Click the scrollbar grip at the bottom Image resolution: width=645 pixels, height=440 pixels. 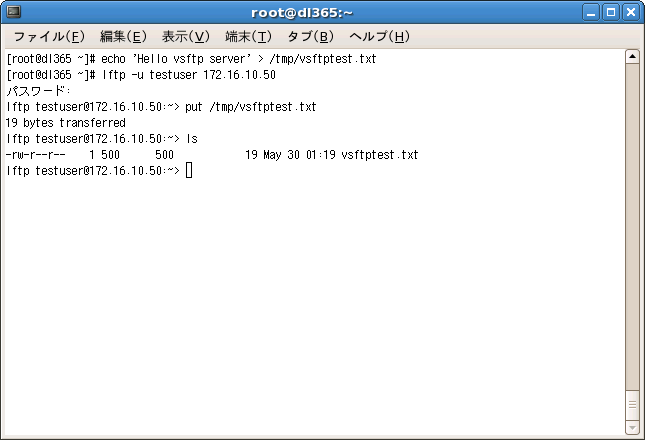tap(632, 406)
